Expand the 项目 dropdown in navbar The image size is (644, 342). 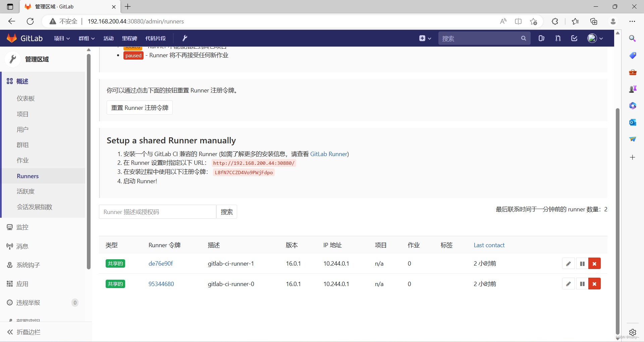click(x=62, y=39)
